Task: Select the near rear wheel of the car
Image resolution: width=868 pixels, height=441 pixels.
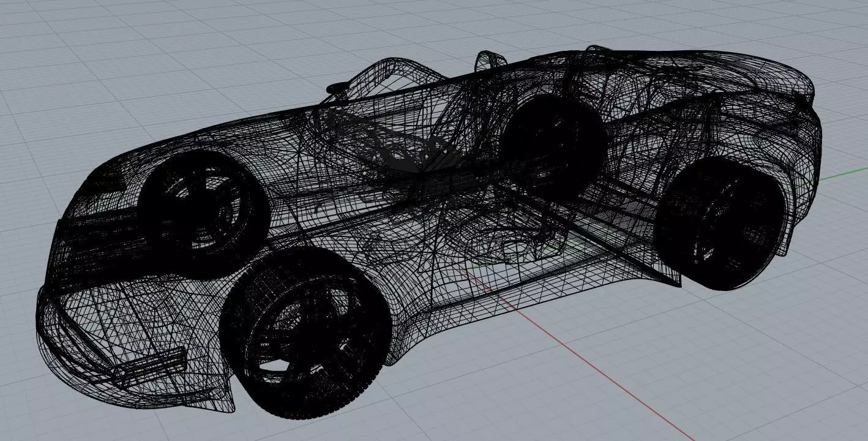Action: (720, 222)
